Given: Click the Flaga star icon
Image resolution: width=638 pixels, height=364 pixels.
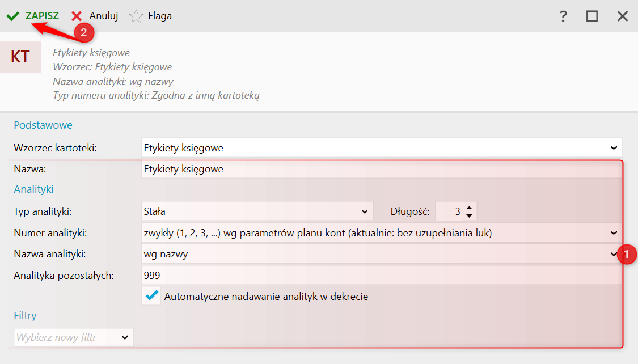Looking at the screenshot, I should point(136,16).
